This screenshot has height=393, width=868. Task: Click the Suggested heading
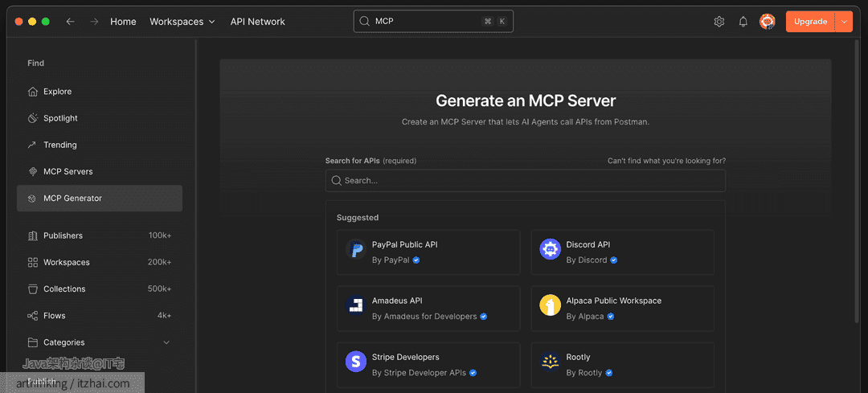(358, 218)
